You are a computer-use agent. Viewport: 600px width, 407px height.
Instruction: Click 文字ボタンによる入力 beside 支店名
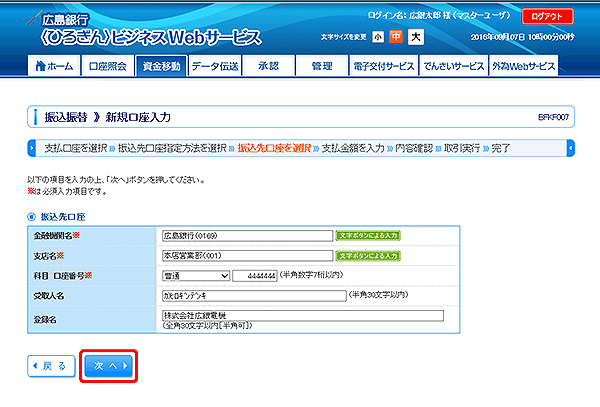coord(368,256)
